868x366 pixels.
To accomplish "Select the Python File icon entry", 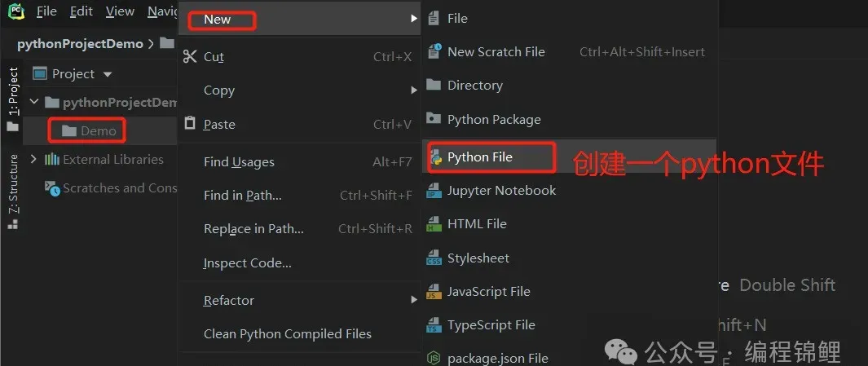I will (435, 157).
